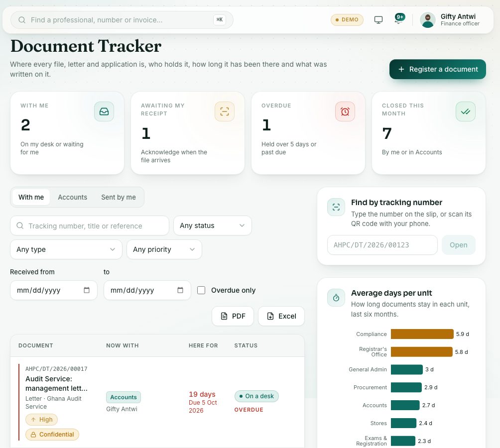Click the Received from date input
500x448 pixels.
pyautogui.click(x=54, y=290)
